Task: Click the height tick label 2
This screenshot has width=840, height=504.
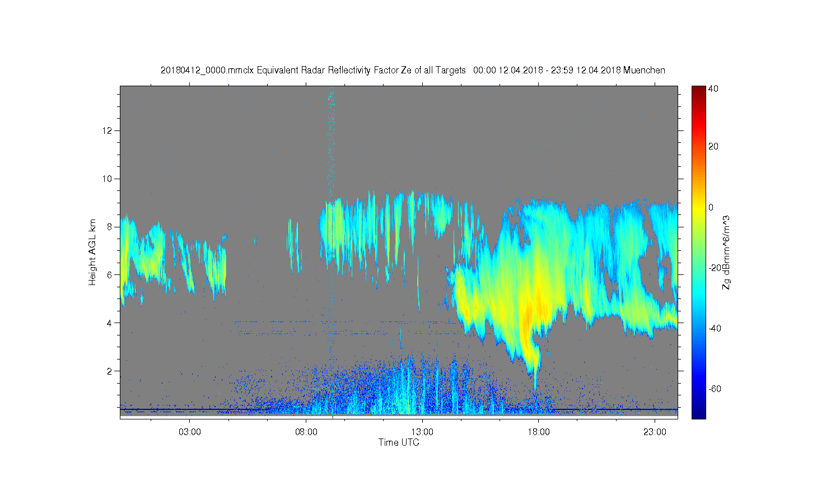Action: [x=111, y=371]
